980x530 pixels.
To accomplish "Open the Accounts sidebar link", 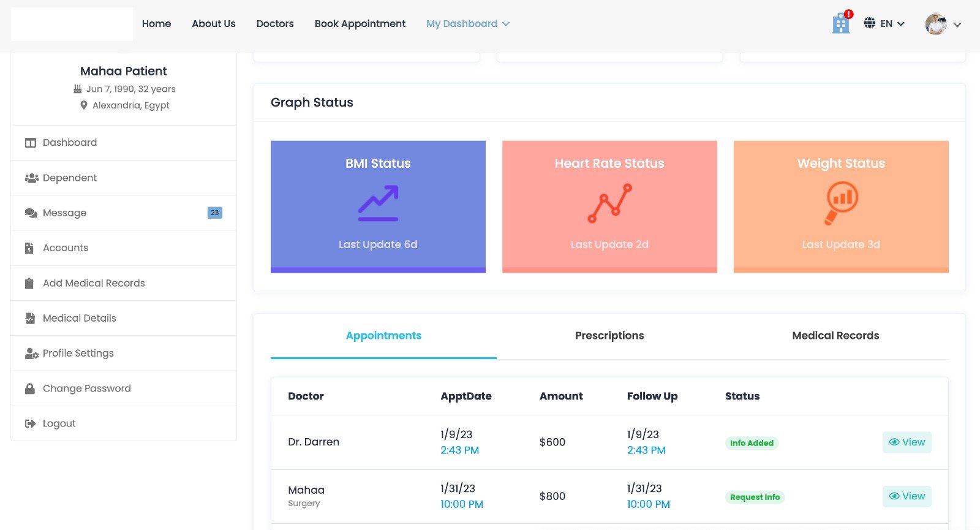I will 124,248.
